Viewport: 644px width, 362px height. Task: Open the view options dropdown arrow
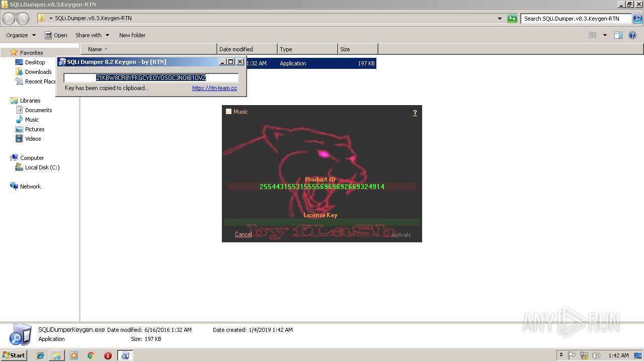pyautogui.click(x=605, y=35)
